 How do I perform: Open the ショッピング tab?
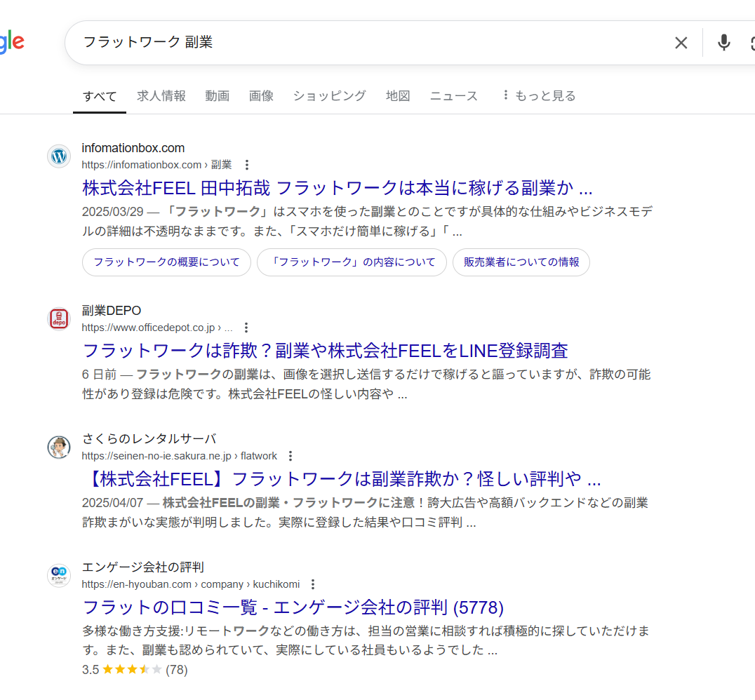pyautogui.click(x=329, y=96)
